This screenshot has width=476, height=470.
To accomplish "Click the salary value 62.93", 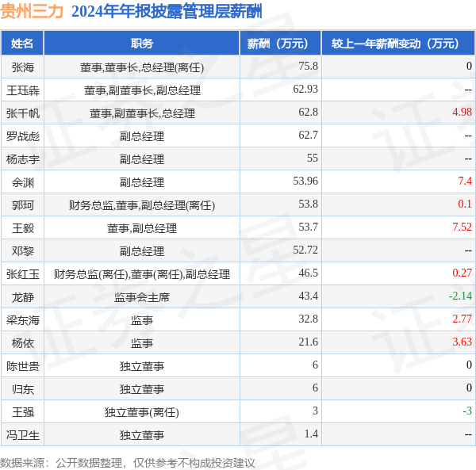I will tap(305, 89).
